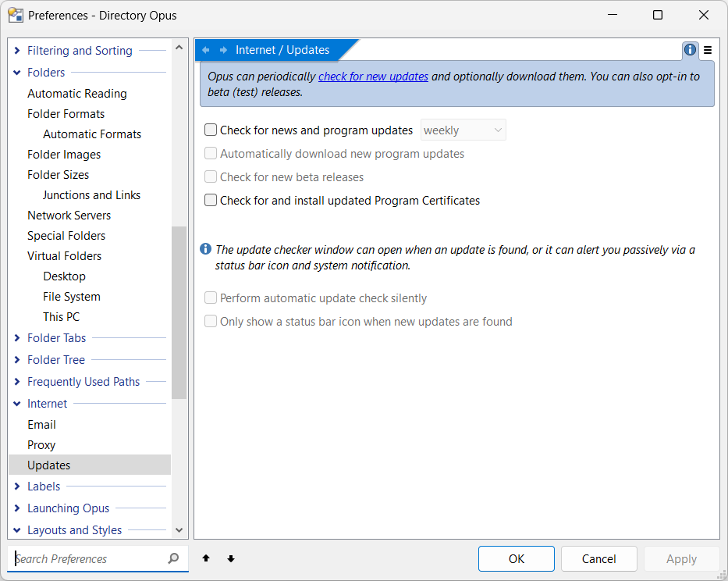Tick Only show a status bar icon option

[211, 321]
